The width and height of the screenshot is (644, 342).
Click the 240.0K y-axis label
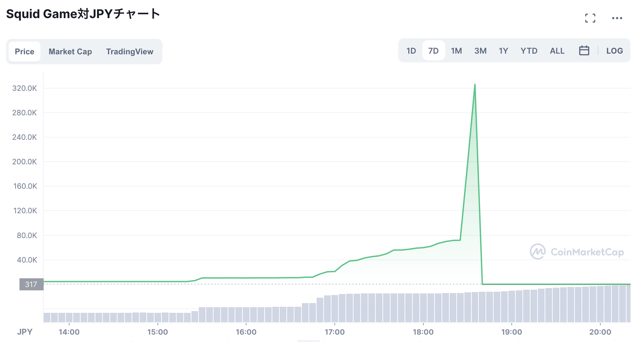click(25, 137)
